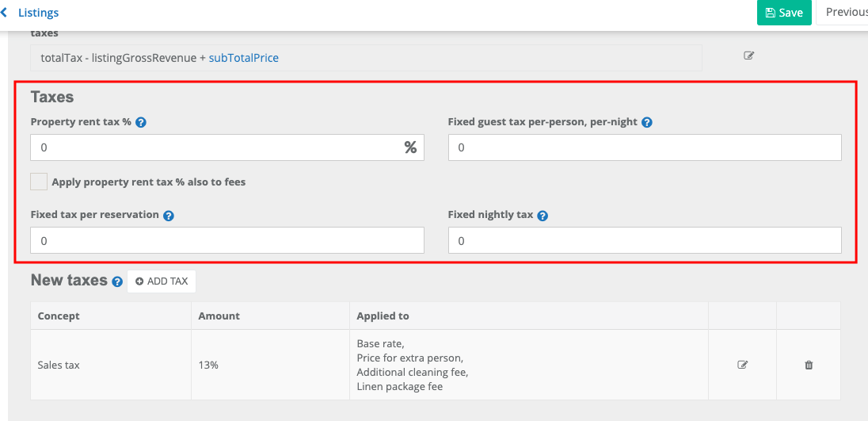Click help icon next to Property rent tax %

141,123
